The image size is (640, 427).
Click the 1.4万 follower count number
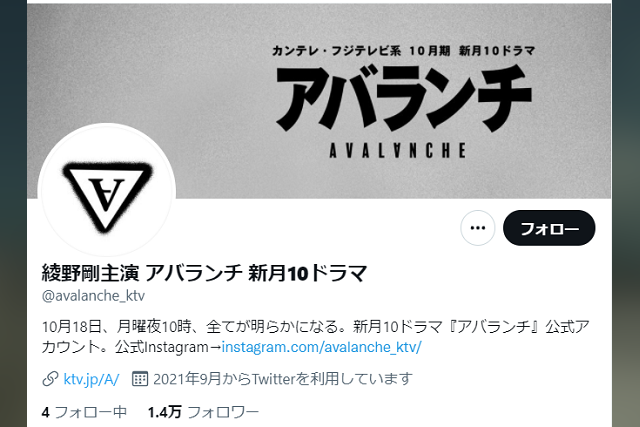click(164, 412)
